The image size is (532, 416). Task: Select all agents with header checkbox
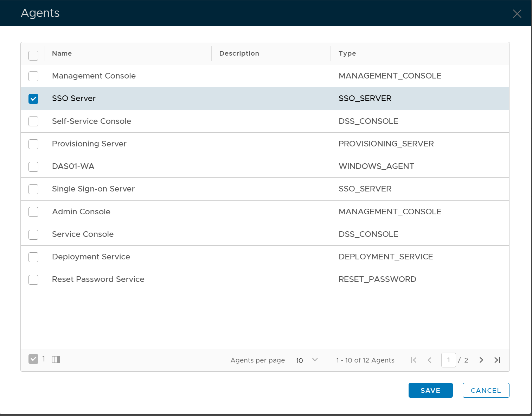point(33,56)
